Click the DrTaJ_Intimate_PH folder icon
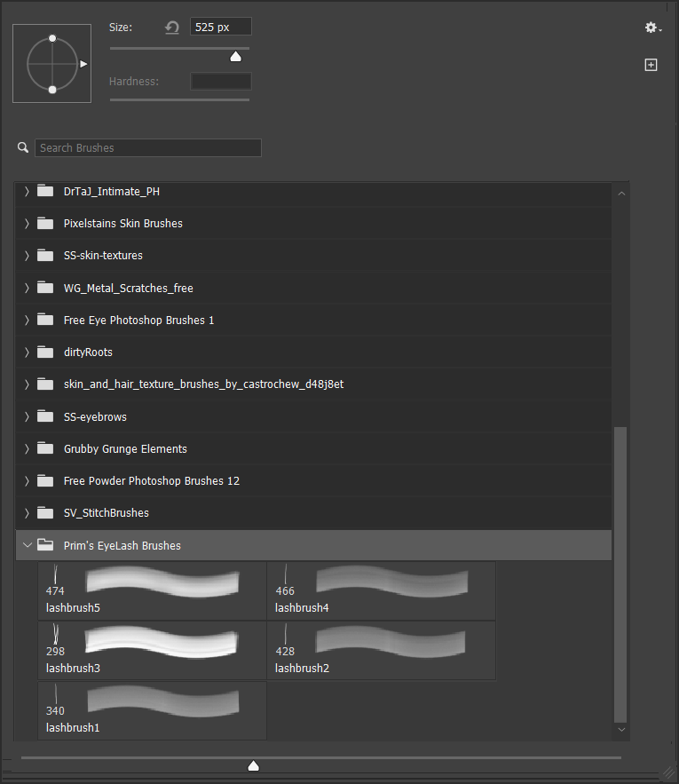The image size is (679, 784). coord(45,191)
